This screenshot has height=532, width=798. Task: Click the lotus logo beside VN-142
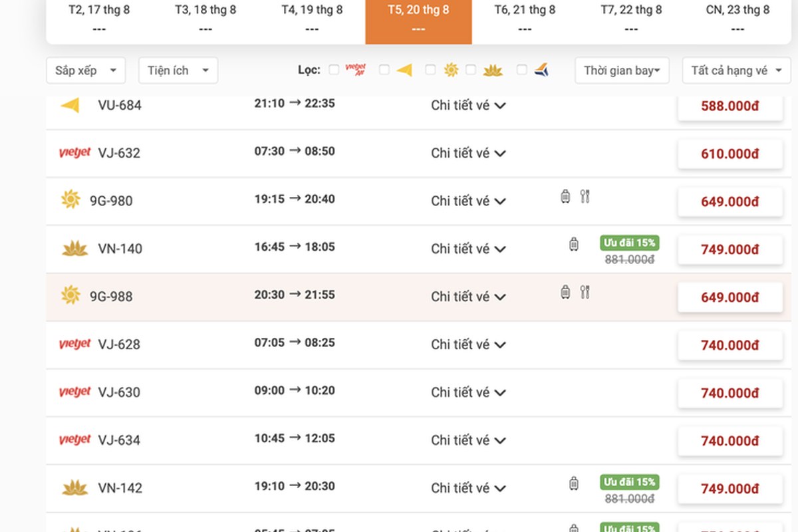tap(75, 488)
